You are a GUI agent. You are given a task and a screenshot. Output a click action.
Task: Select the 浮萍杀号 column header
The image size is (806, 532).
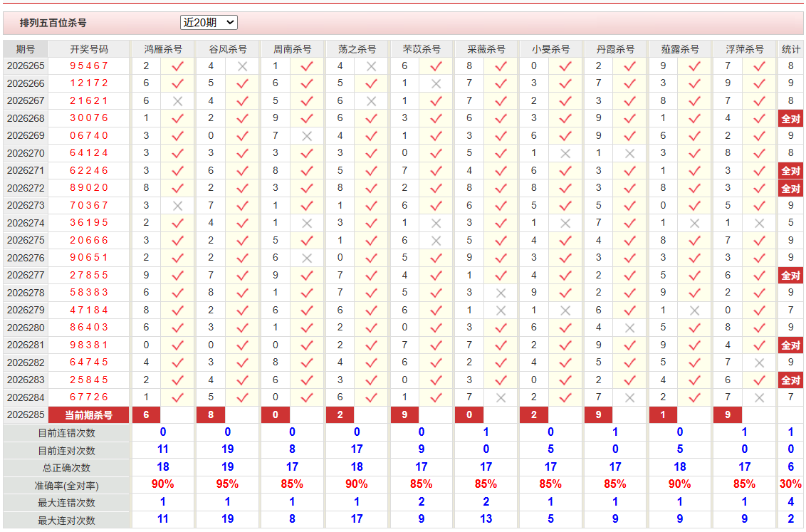point(744,49)
